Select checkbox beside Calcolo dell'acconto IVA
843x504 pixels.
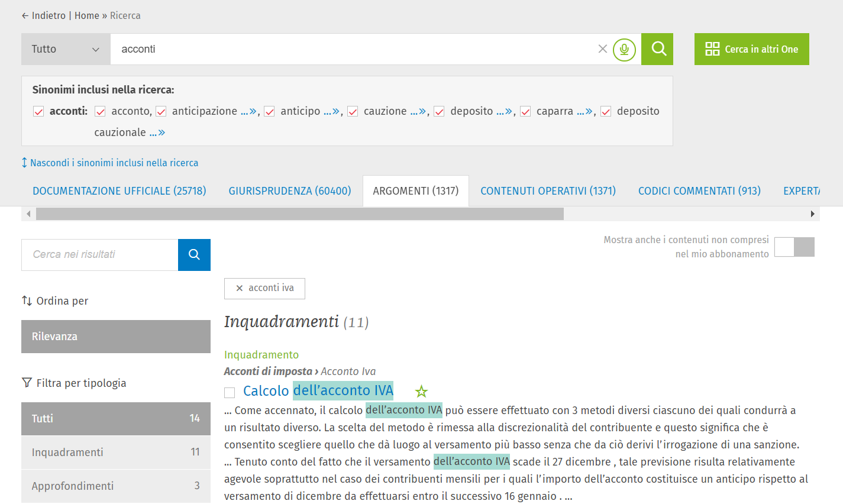point(230,393)
